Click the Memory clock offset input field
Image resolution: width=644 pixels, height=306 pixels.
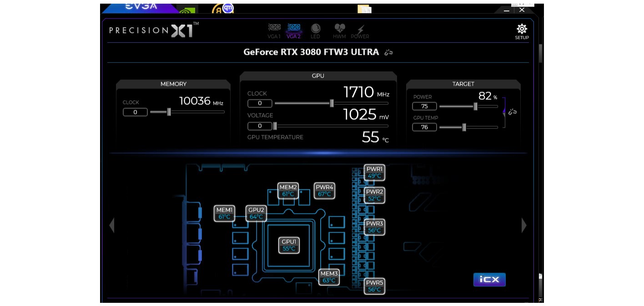(135, 112)
